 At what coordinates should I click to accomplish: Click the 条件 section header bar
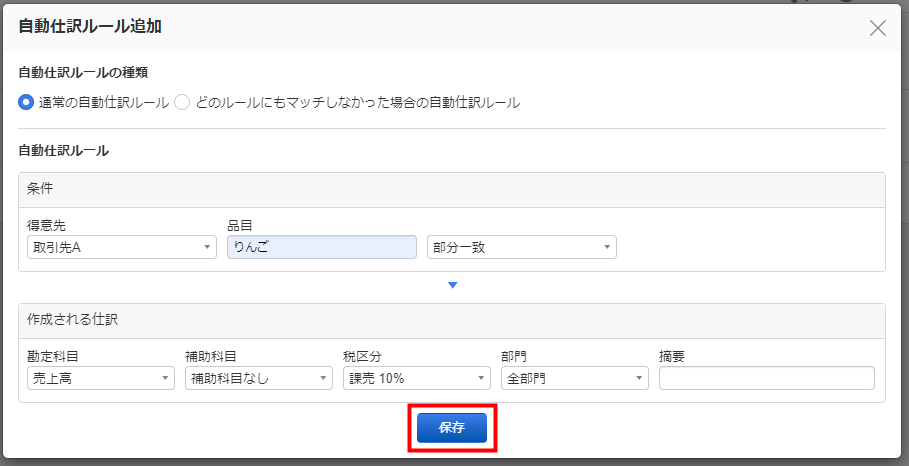tap(452, 190)
